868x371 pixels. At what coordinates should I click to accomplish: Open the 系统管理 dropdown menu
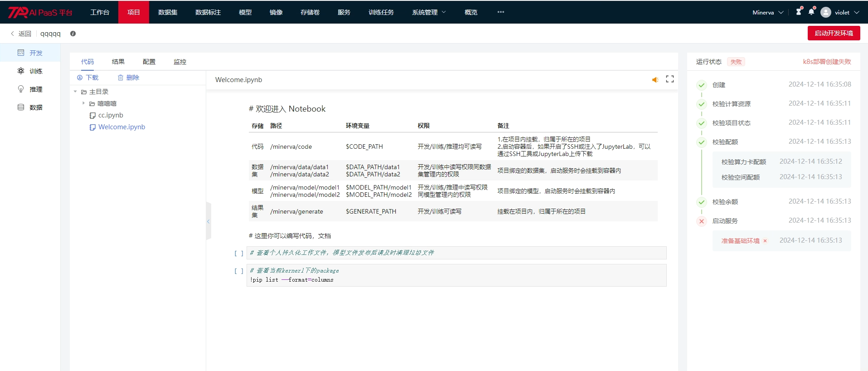(x=428, y=12)
